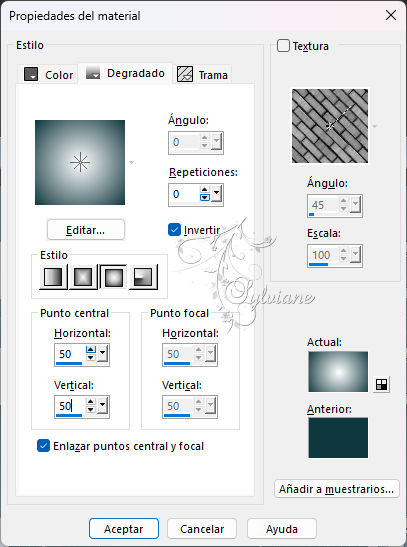Screen dimensions: 407x547
Task: Select the sunburst gradient style icon
Action: [113, 277]
